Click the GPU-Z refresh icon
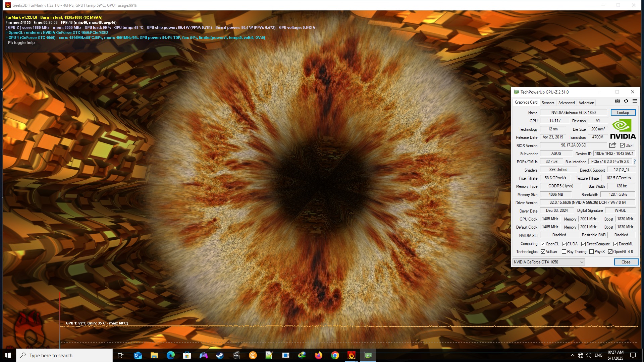This screenshot has height=362, width=644. click(626, 101)
